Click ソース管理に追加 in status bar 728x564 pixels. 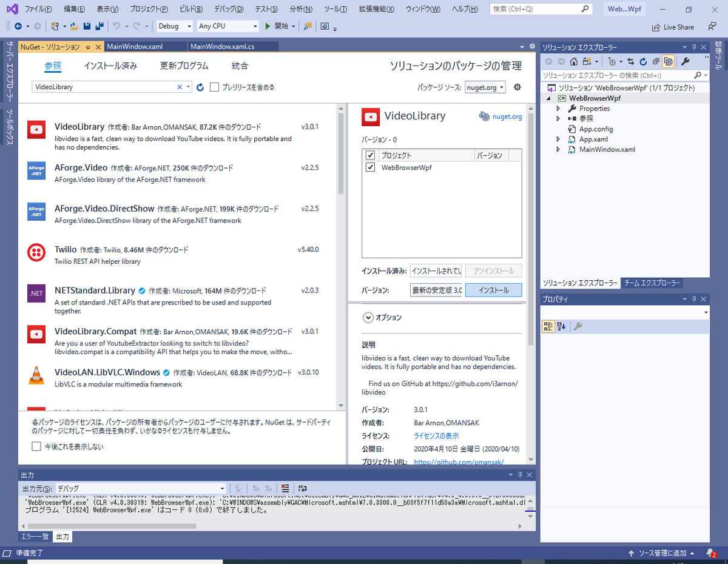[662, 553]
